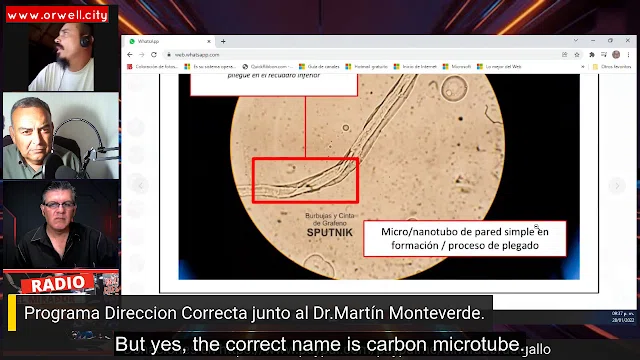This screenshot has width=640, height=360.
Task: Open the Microsoft bookmark
Action: pyautogui.click(x=457, y=67)
